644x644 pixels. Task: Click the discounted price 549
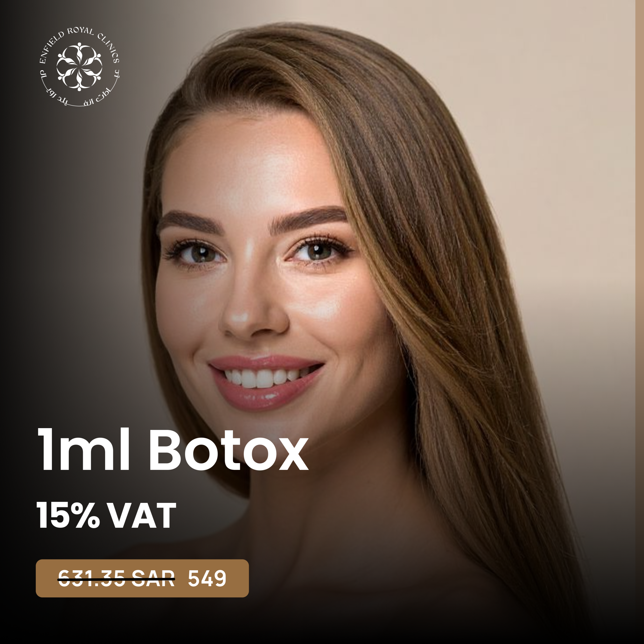coord(207,579)
